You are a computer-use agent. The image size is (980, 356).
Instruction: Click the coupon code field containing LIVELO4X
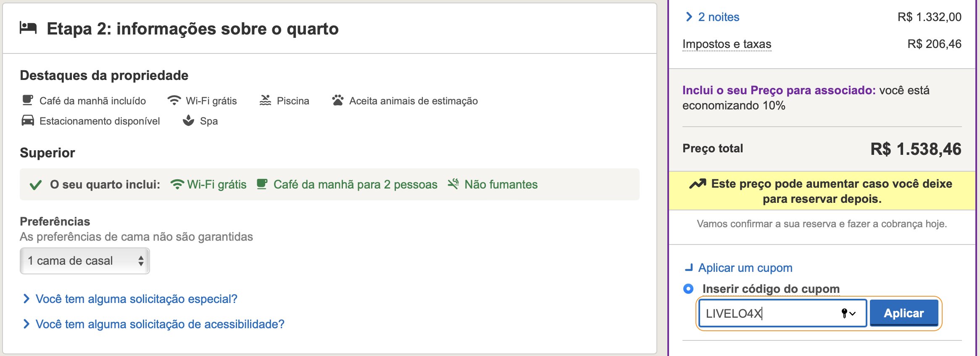click(x=782, y=313)
